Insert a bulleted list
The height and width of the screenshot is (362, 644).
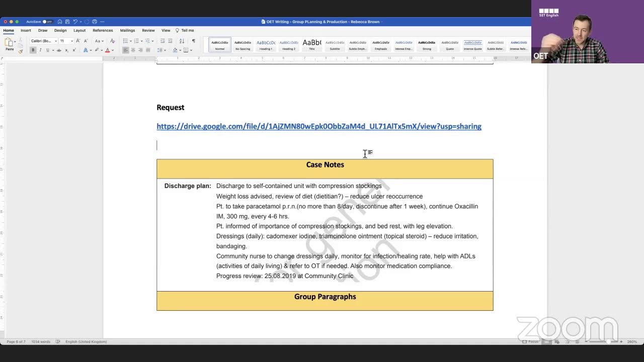[x=125, y=41]
